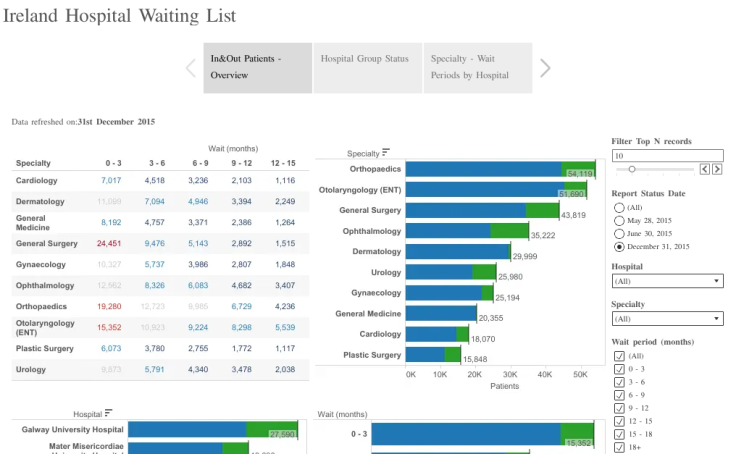The height and width of the screenshot is (454, 736).
Task: Click Orthopaedics 9-12 value 6,729
Action: tap(241, 306)
